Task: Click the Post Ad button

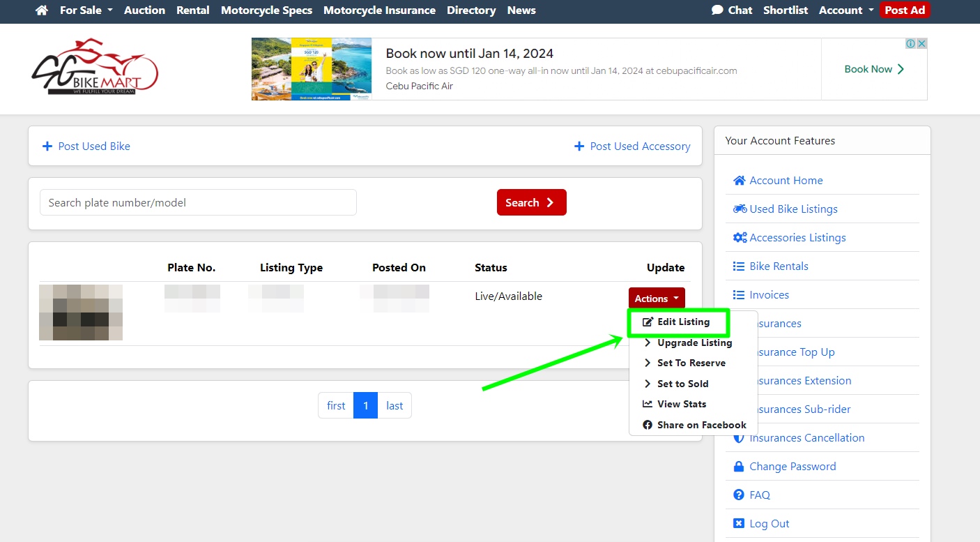Action: [904, 10]
